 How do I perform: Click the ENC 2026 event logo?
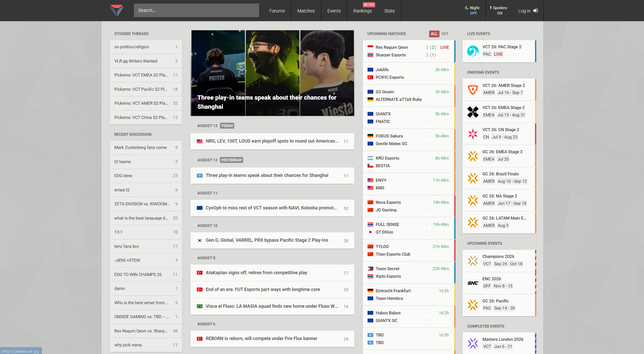(x=473, y=283)
